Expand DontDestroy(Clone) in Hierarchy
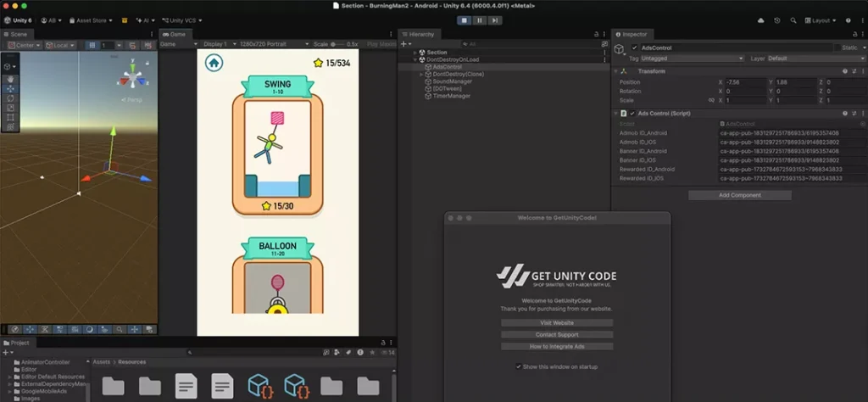The image size is (868, 402). [421, 74]
